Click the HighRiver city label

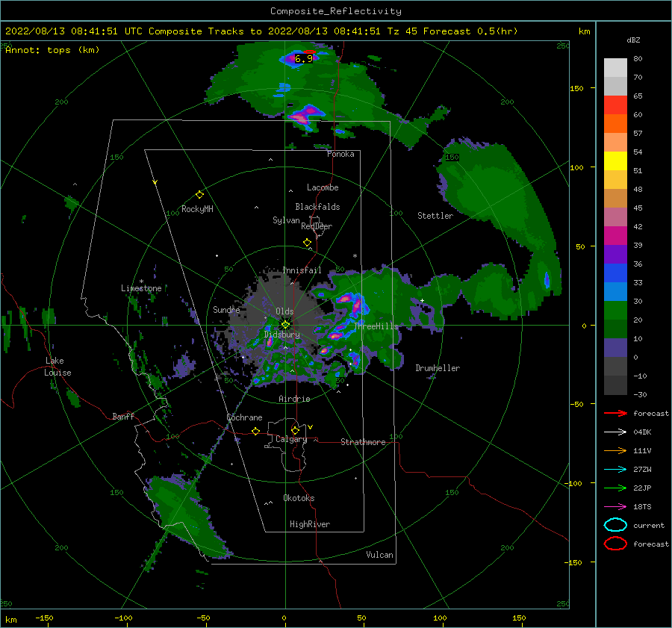(x=310, y=524)
